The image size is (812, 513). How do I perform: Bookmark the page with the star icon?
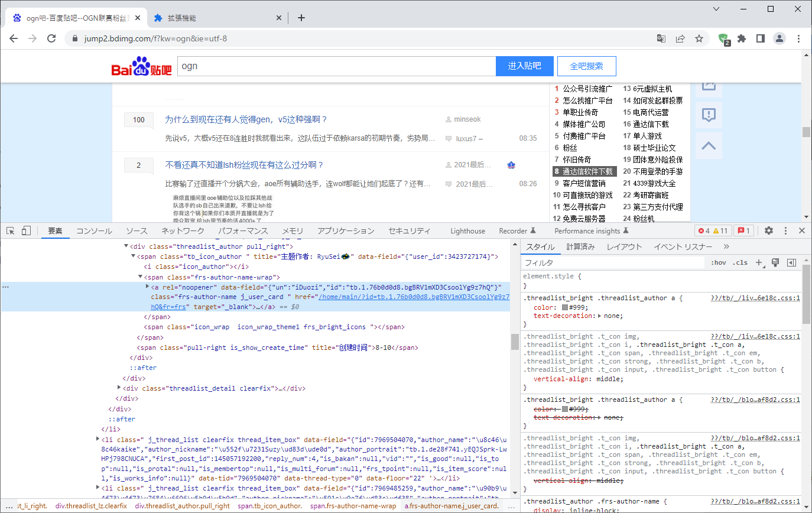pyautogui.click(x=700, y=37)
